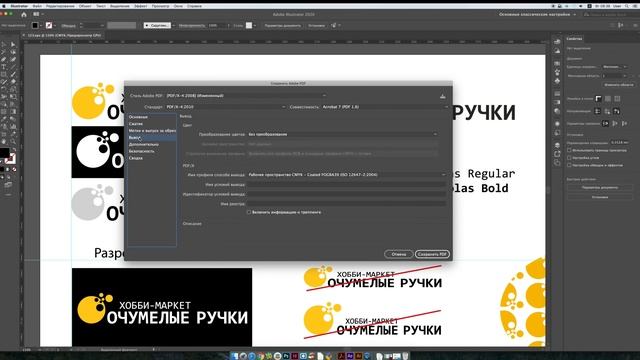640x360 pixels.
Task: Select the Direct Selection tool
Action: [x=13, y=44]
